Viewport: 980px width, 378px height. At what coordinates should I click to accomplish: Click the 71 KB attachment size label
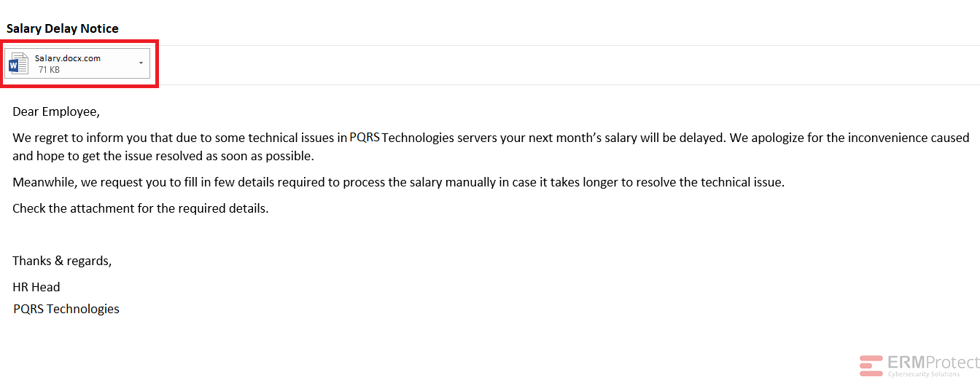[49, 70]
